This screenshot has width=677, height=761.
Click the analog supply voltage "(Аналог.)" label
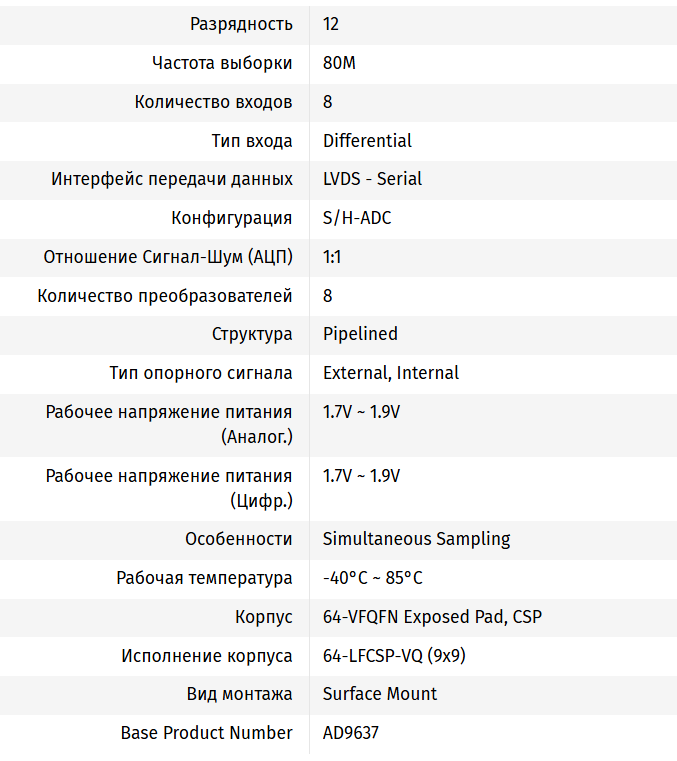[256, 437]
